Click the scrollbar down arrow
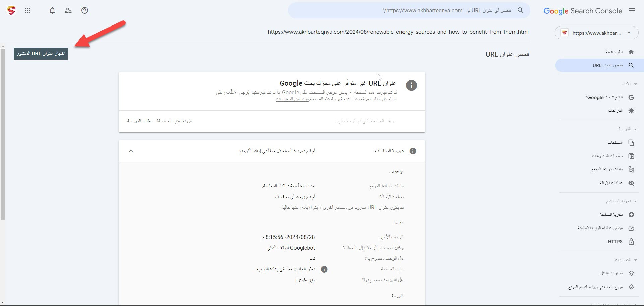The height and width of the screenshot is (306, 644). point(3,303)
